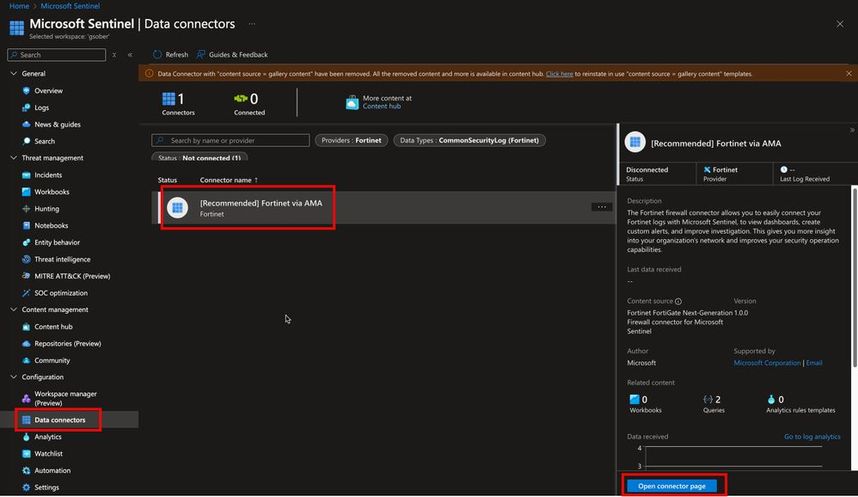Image resolution: width=858 pixels, height=497 pixels.
Task: Focus the sidebar Search input
Action: click(56, 55)
